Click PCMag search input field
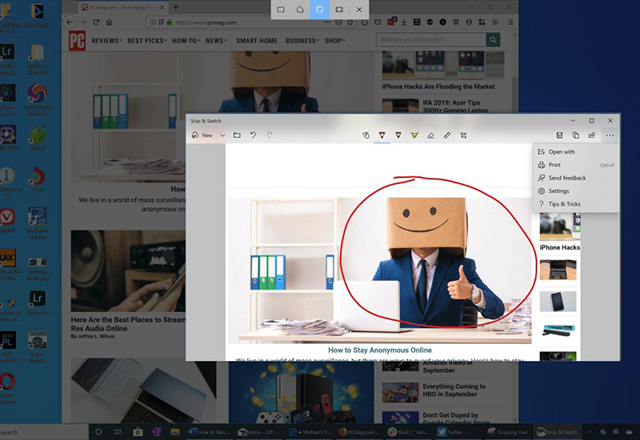Image resolution: width=640 pixels, height=440 pixels. (x=431, y=40)
